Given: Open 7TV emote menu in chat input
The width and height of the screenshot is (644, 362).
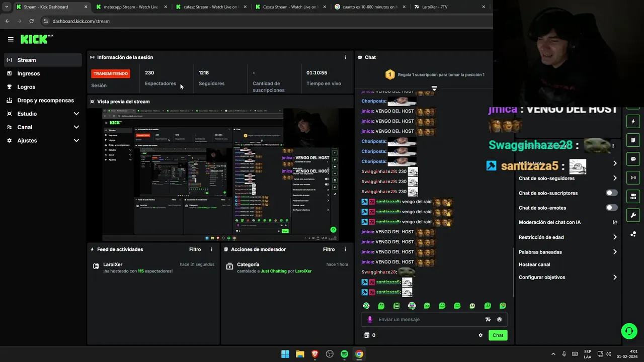Looking at the screenshot, I should (x=488, y=319).
